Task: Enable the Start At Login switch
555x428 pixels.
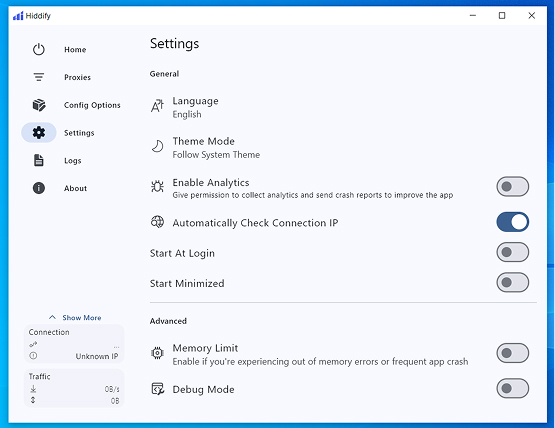Action: [513, 252]
